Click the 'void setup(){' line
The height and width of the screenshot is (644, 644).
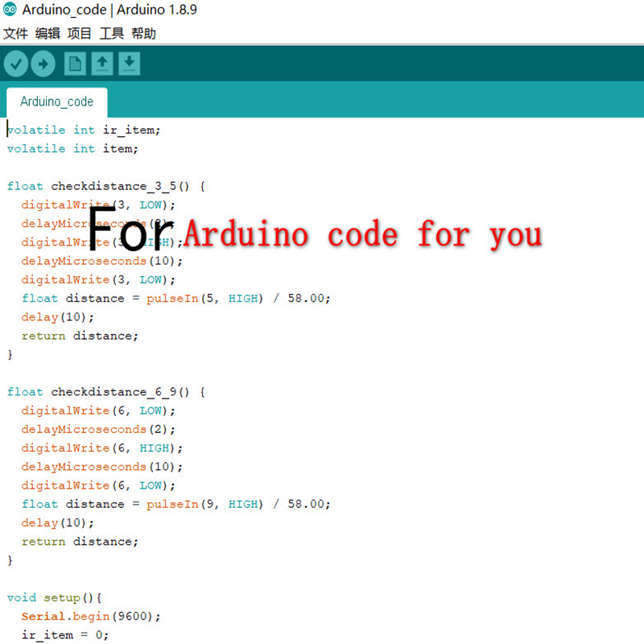coord(54,598)
